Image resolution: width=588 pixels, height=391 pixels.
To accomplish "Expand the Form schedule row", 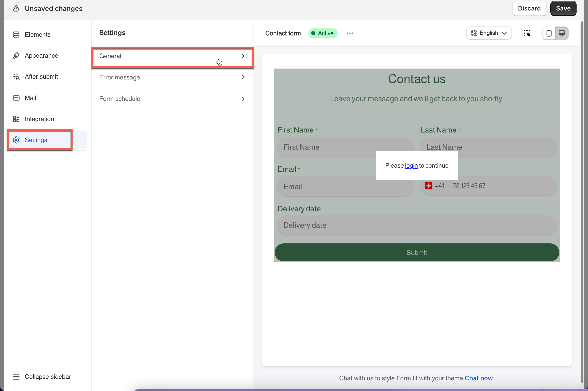I will (x=172, y=99).
